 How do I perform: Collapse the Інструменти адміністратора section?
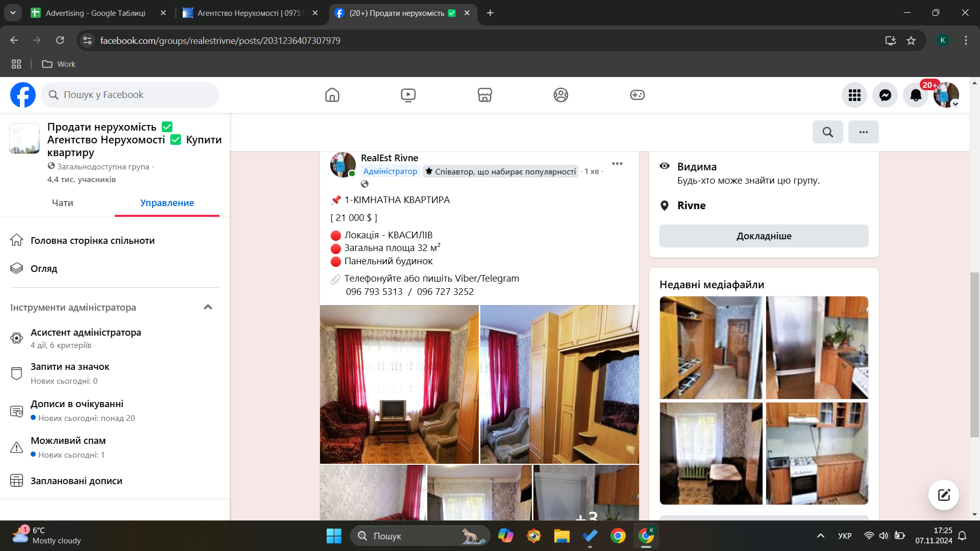coord(208,307)
